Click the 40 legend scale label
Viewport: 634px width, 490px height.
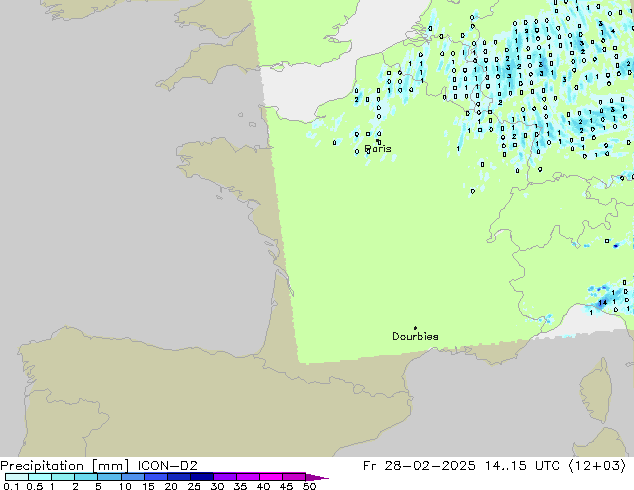point(263,486)
